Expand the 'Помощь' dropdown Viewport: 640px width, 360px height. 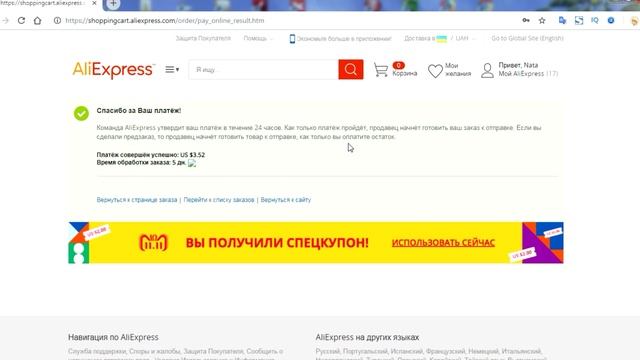tap(258, 38)
